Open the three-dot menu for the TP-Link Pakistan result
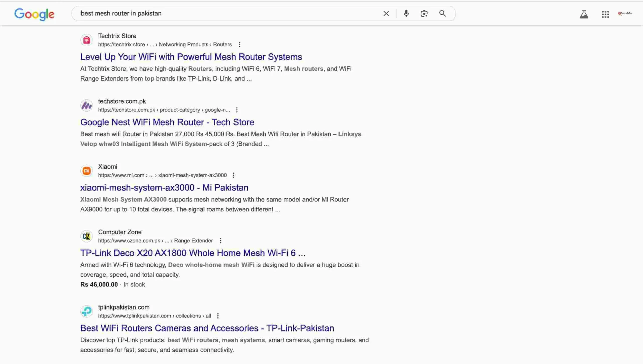Image resolution: width=643 pixels, height=364 pixels. click(x=218, y=316)
